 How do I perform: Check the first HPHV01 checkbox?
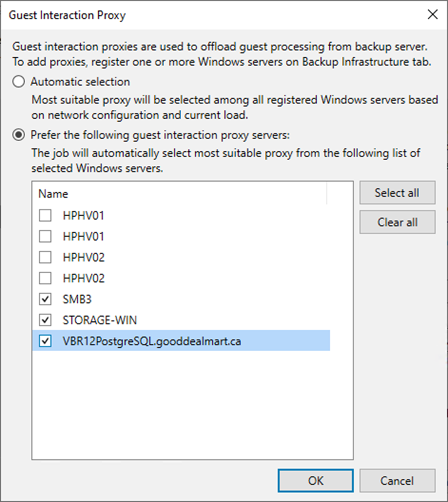[45, 216]
